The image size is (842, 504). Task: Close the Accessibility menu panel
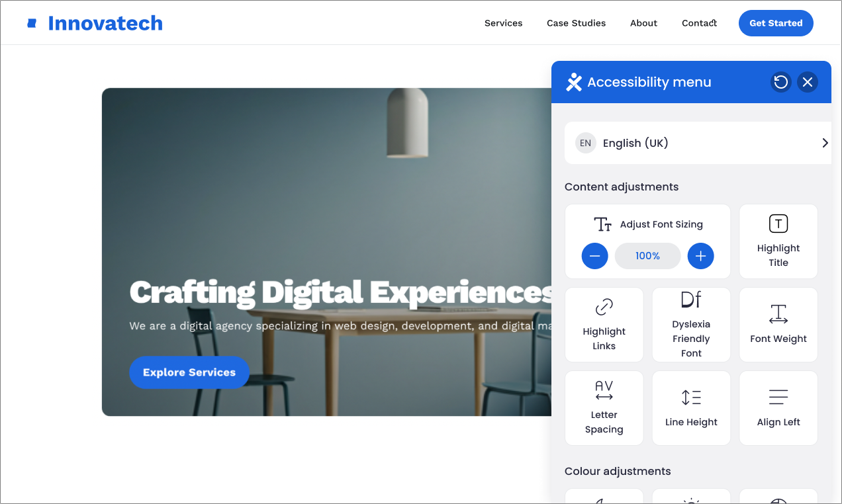tap(808, 82)
